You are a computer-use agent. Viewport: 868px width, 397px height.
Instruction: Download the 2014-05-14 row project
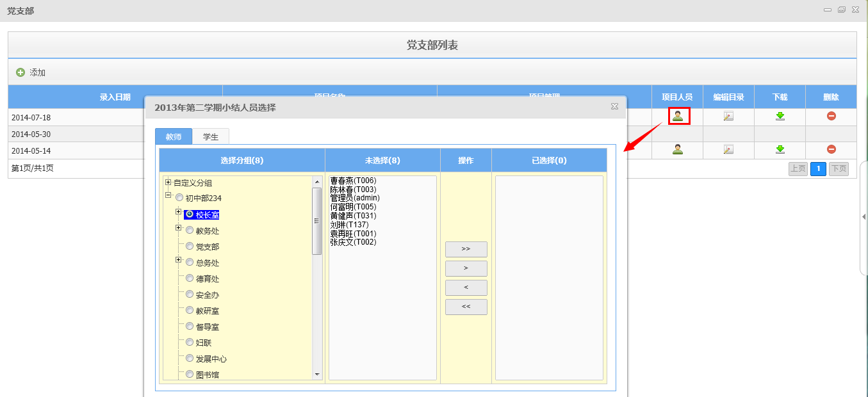click(780, 149)
